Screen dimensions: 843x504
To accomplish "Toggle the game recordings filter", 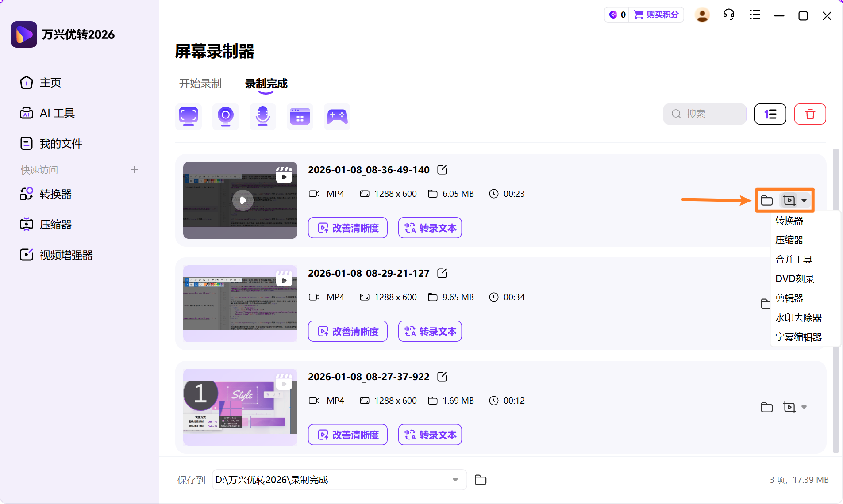I will pyautogui.click(x=337, y=116).
